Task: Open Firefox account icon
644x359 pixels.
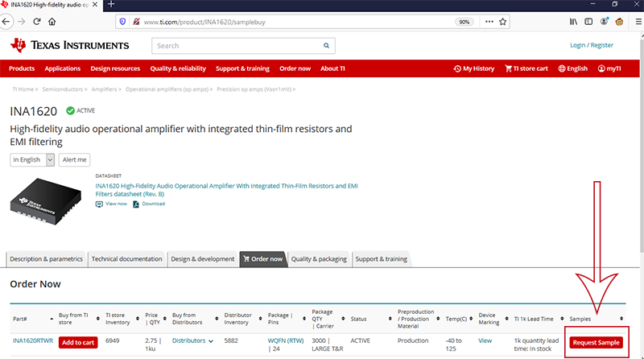Action: coord(604,22)
